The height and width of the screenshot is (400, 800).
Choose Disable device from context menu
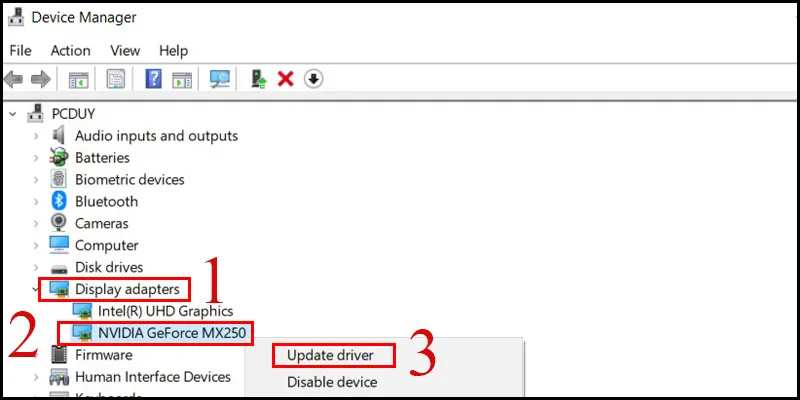coord(332,382)
